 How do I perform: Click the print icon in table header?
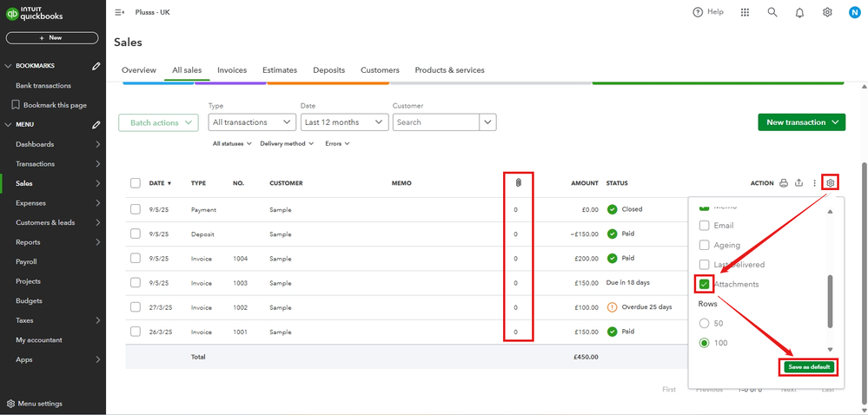point(784,183)
